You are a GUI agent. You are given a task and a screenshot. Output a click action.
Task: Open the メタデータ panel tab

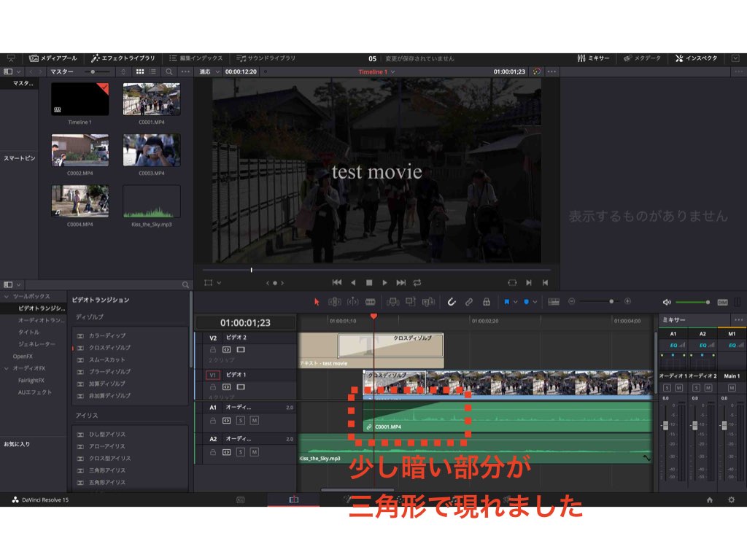pyautogui.click(x=642, y=58)
